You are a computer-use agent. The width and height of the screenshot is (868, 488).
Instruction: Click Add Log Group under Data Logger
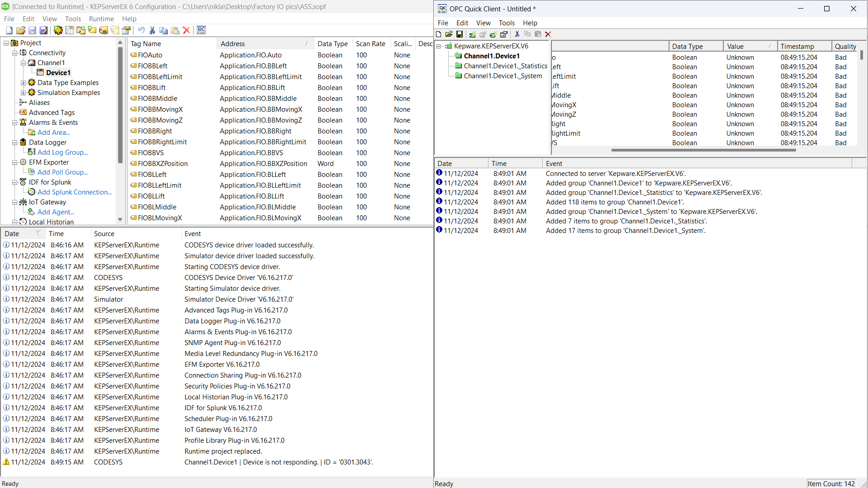(62, 152)
